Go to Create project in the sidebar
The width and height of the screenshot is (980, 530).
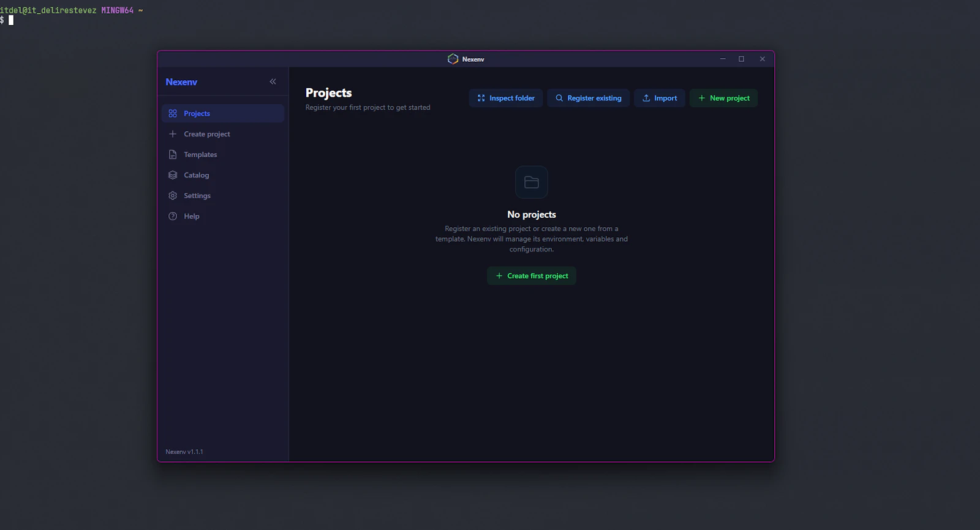click(x=223, y=134)
